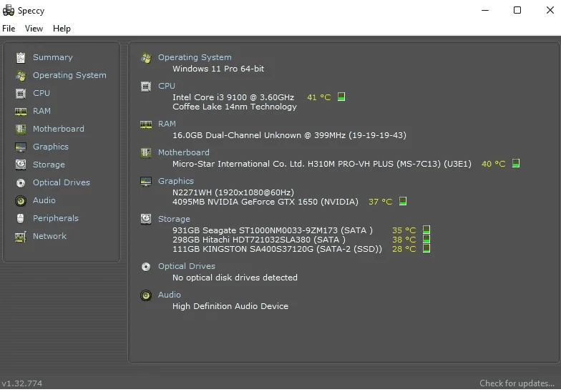
Task: Select Network in the sidebar
Action: 49,236
